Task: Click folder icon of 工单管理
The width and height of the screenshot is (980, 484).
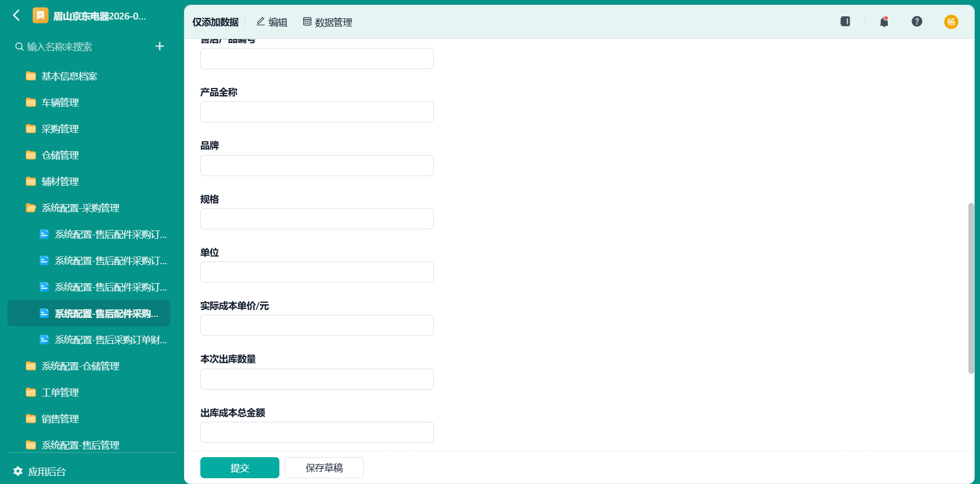Action: click(x=31, y=392)
